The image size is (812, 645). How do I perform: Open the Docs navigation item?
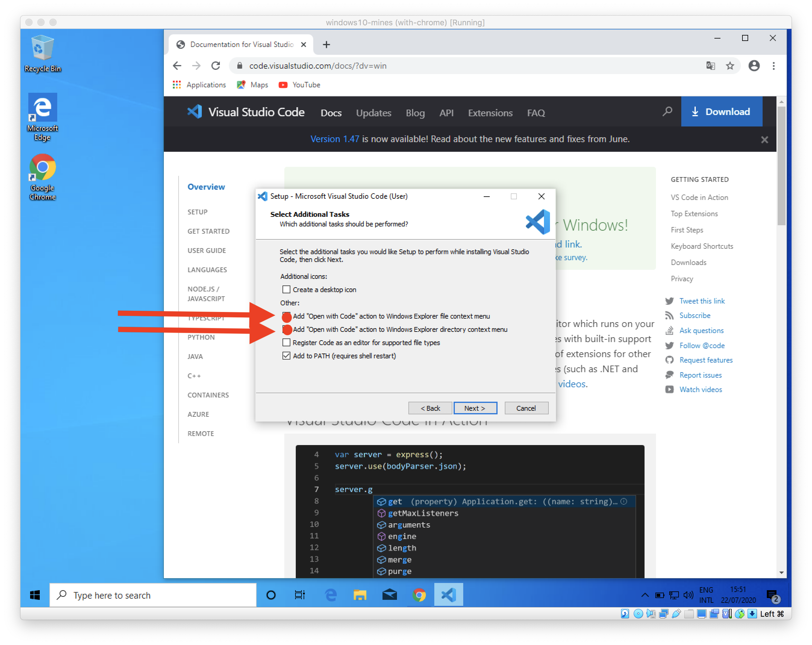tap(331, 113)
